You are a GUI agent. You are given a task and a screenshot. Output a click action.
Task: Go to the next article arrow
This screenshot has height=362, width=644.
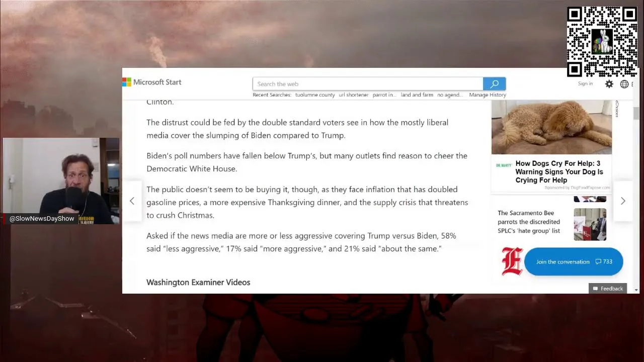pyautogui.click(x=623, y=201)
